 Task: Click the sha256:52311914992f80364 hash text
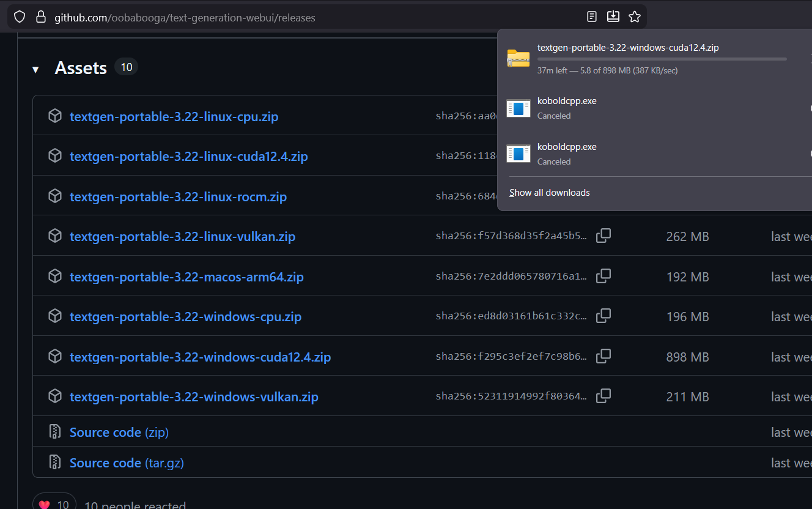tap(511, 397)
